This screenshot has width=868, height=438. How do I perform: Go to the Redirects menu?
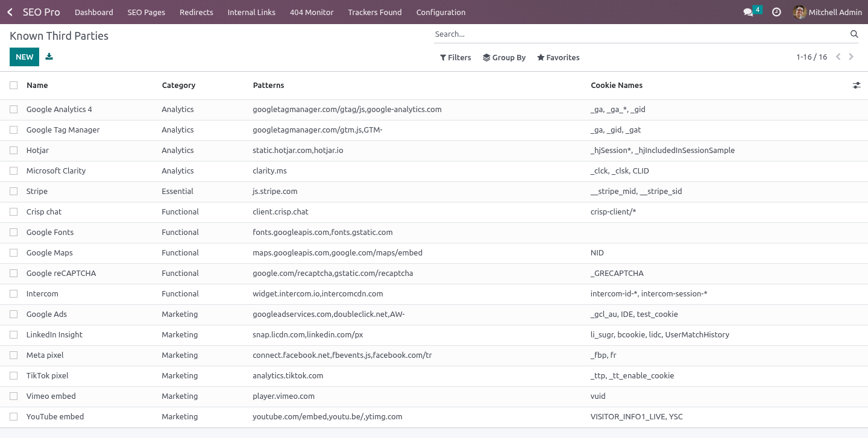pyautogui.click(x=197, y=12)
